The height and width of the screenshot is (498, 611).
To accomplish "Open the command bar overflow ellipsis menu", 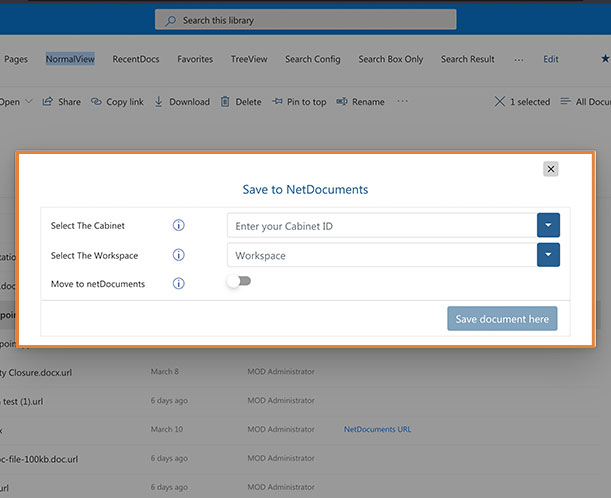I will coord(403,101).
